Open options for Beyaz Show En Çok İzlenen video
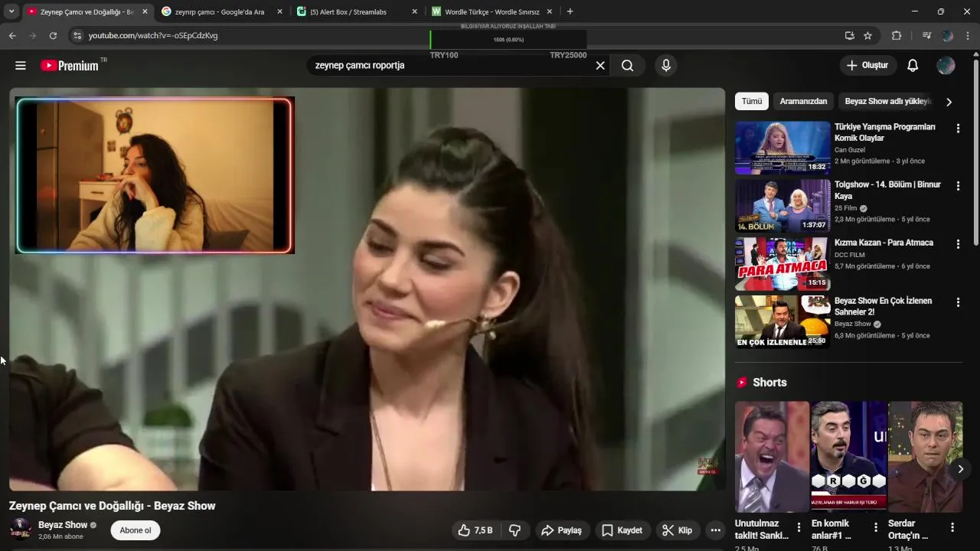The width and height of the screenshot is (980, 551). click(x=958, y=302)
